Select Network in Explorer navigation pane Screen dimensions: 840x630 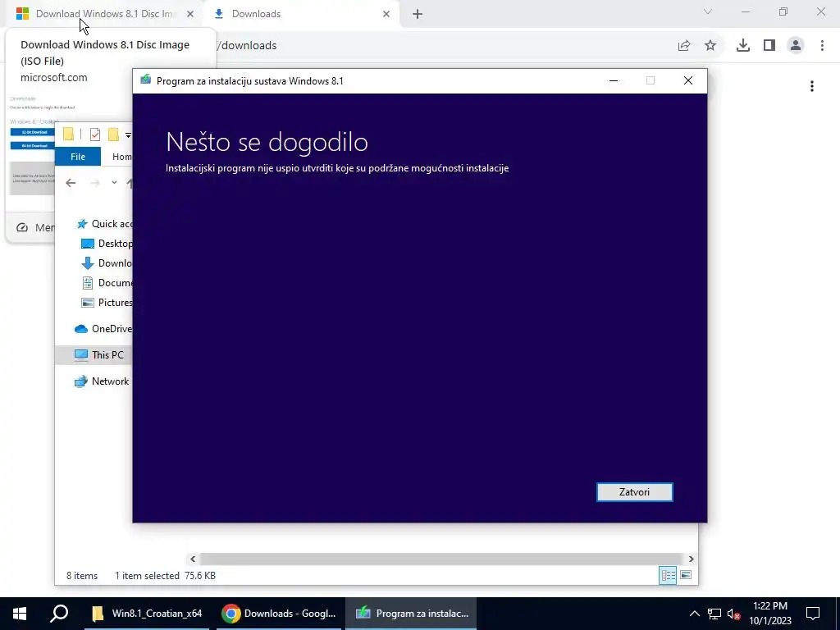tap(103, 381)
